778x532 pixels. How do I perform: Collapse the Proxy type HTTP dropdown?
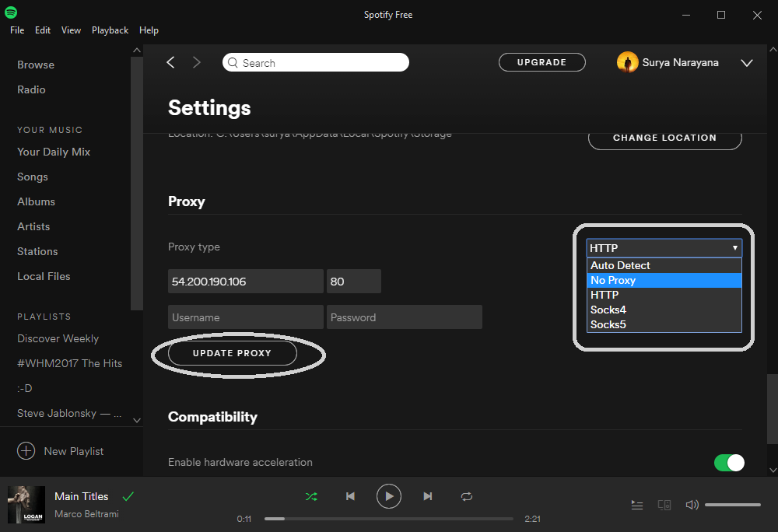click(x=664, y=248)
